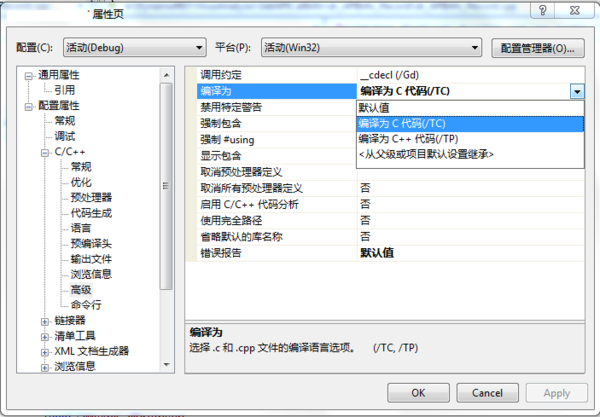Viewport: 600px width, 417px height.
Task: Click the Apply button
Action: tap(557, 393)
